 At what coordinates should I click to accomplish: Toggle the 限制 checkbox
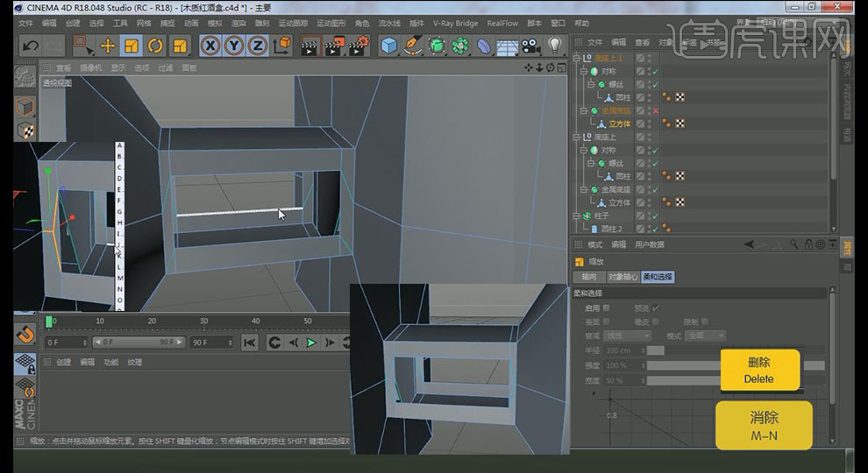(705, 321)
